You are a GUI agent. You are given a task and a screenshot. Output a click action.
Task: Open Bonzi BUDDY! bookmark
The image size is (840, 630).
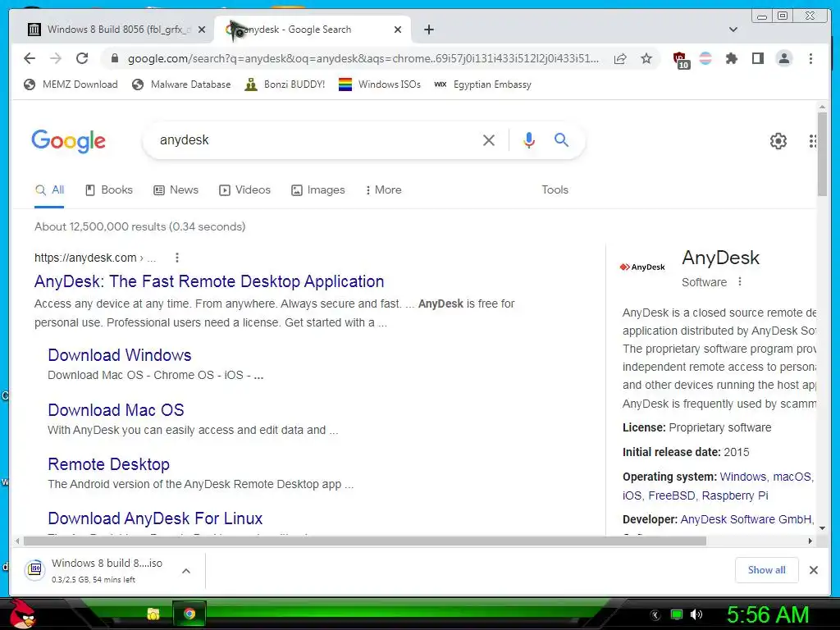[x=285, y=84]
